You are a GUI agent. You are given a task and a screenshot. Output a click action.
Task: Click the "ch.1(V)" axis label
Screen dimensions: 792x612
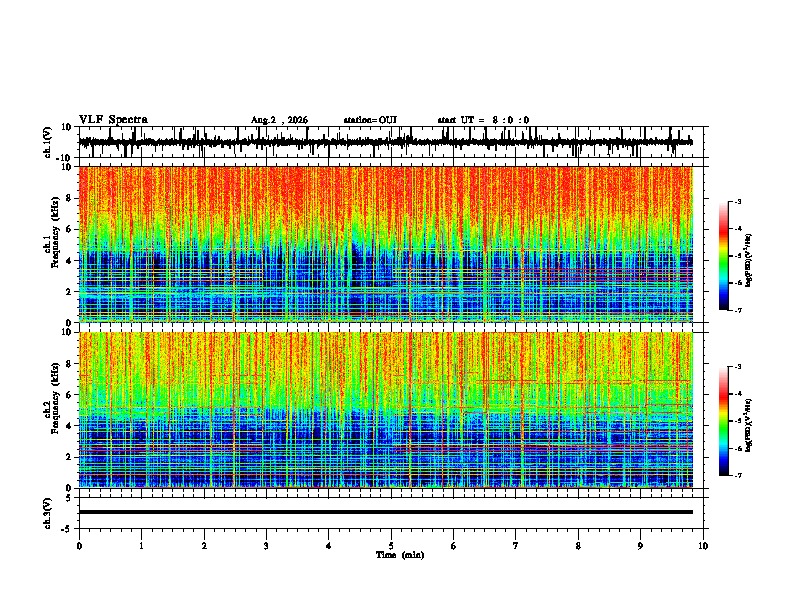[48, 142]
